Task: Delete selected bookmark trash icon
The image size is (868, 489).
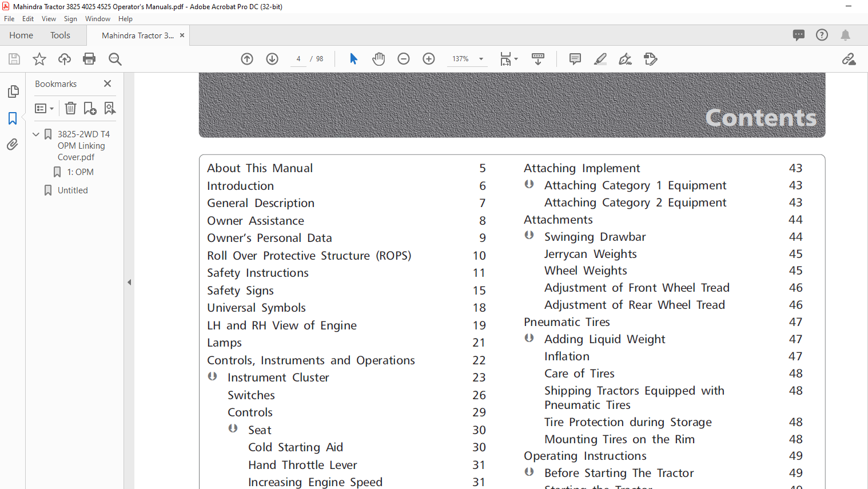Action: pos(70,108)
